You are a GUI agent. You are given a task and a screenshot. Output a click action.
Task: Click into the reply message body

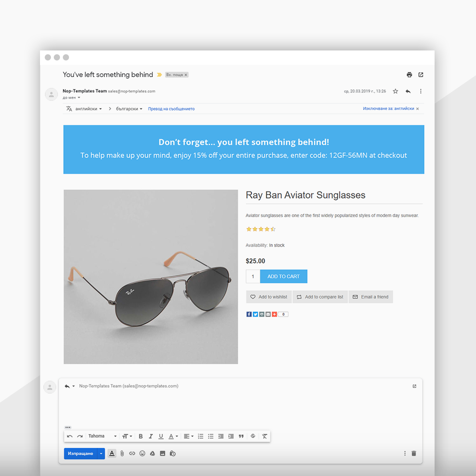click(240, 407)
